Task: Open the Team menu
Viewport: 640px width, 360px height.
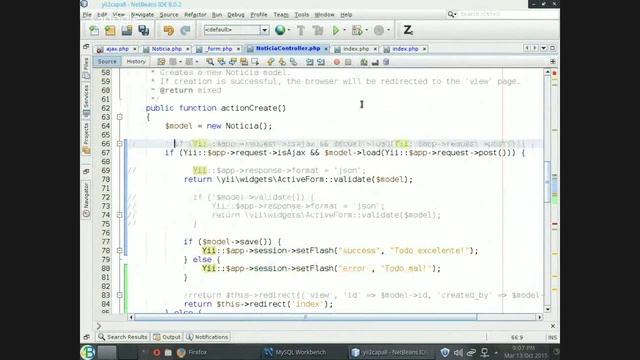Action: click(281, 15)
